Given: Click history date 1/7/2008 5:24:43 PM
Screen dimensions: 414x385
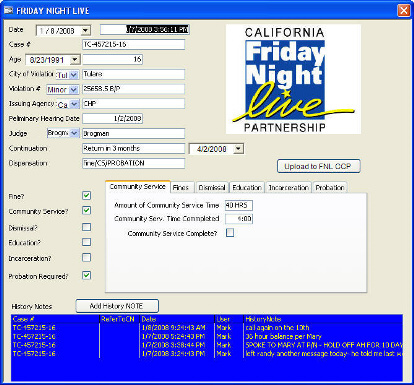Looking at the screenshot, I should tap(174, 336).
